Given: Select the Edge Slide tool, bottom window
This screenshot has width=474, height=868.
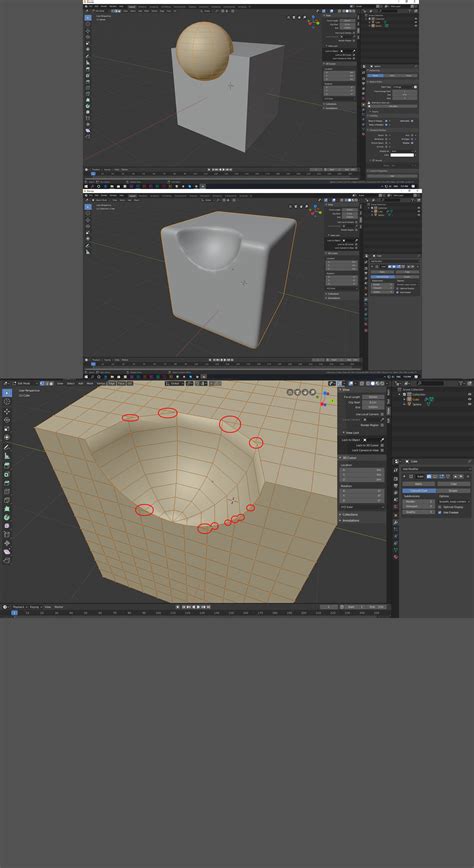Looking at the screenshot, I should click(7, 535).
